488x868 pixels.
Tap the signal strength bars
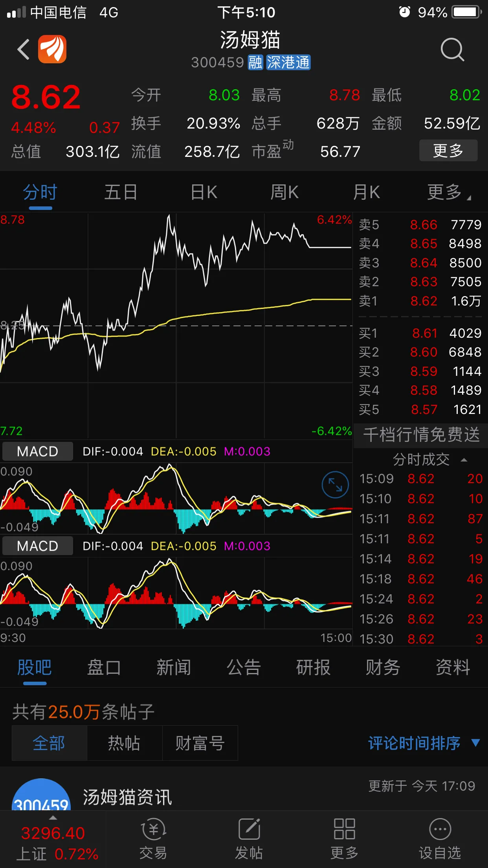[17, 13]
